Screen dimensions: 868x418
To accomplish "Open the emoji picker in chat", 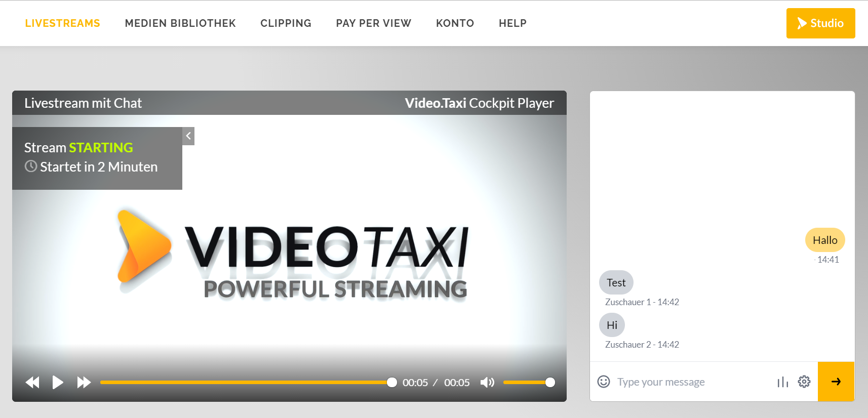I will coord(604,382).
